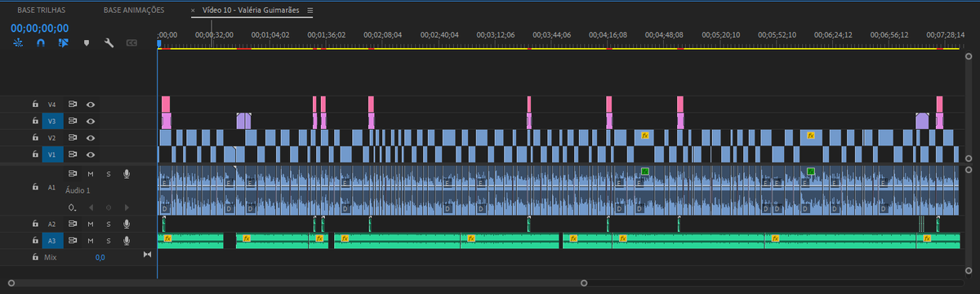Lock the V3 video track
This screenshot has height=294, width=980.
pos(35,121)
